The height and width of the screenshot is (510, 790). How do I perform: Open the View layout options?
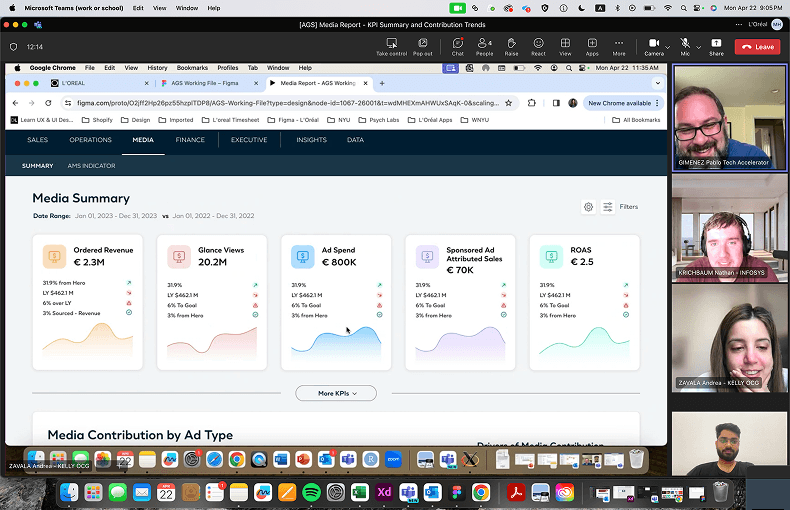(565, 47)
